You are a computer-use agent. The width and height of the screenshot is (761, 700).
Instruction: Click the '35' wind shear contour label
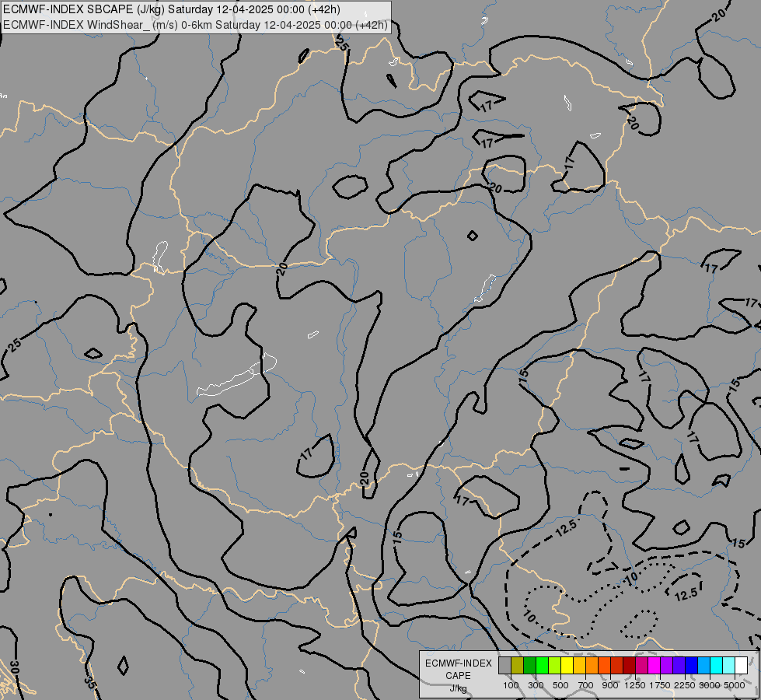[90, 682]
